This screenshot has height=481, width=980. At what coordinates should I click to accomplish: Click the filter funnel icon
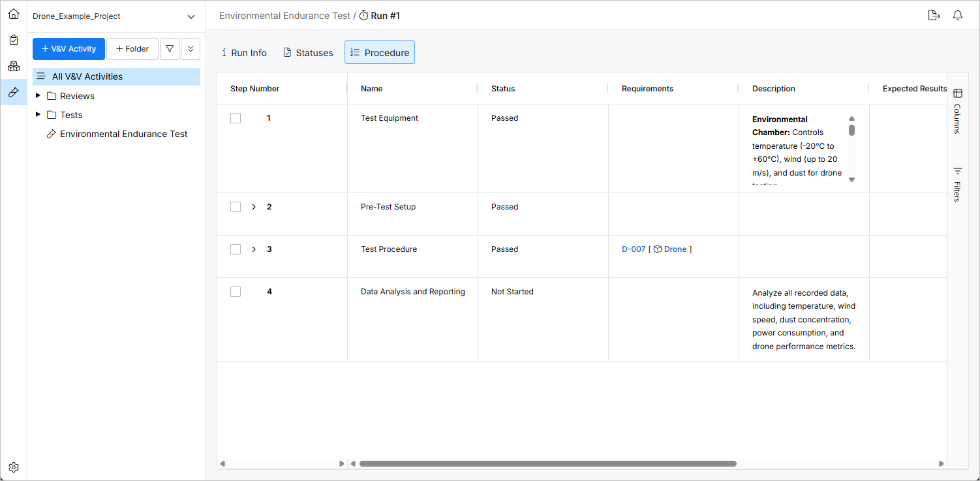point(170,49)
